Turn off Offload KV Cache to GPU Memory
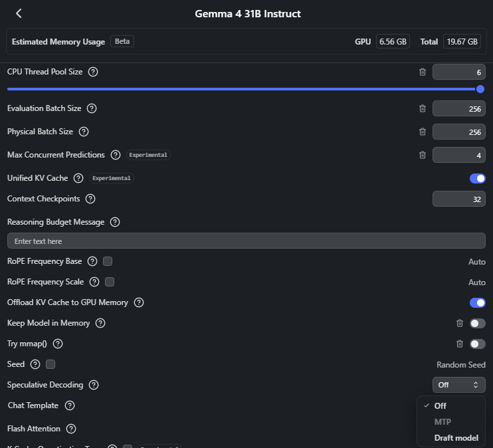 [477, 302]
